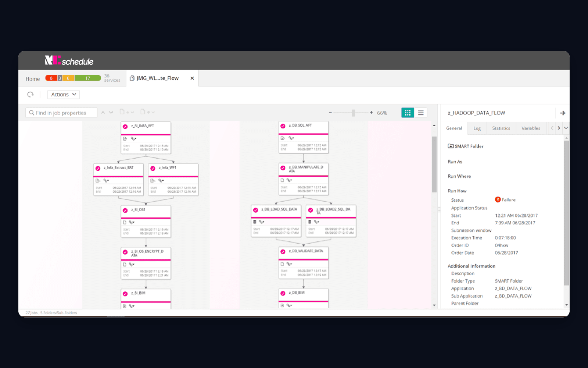
Task: Click the z_Infa_WF1 status checkmark
Action: coord(153,169)
